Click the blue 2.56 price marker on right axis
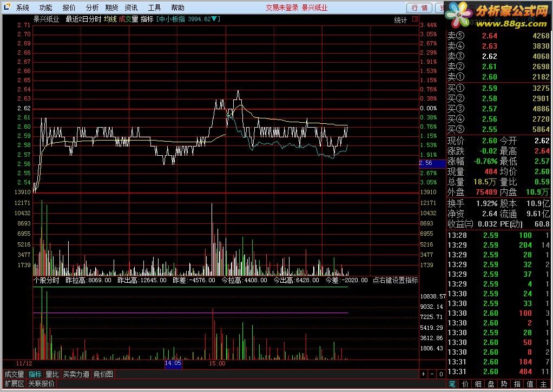Viewport: 553px width, 392px height. [x=432, y=163]
